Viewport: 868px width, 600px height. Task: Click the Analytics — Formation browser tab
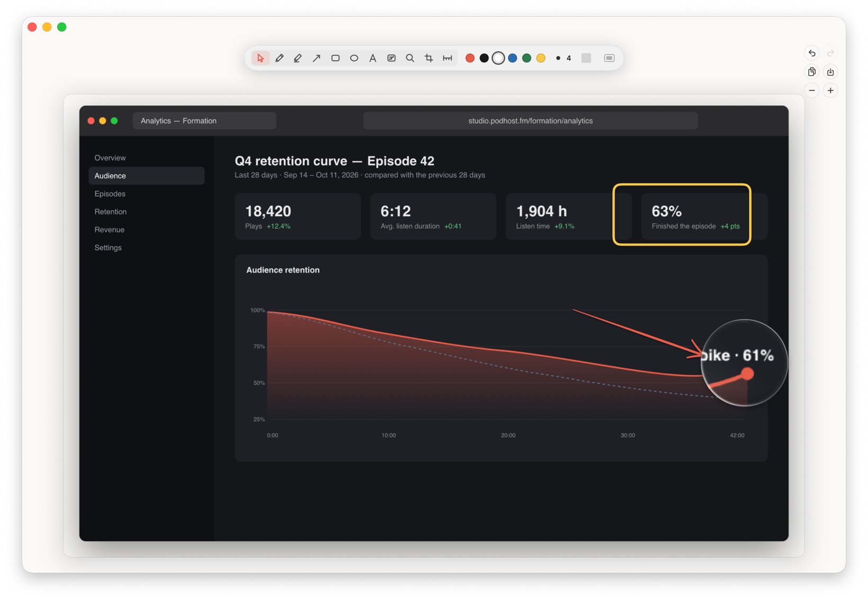point(204,121)
